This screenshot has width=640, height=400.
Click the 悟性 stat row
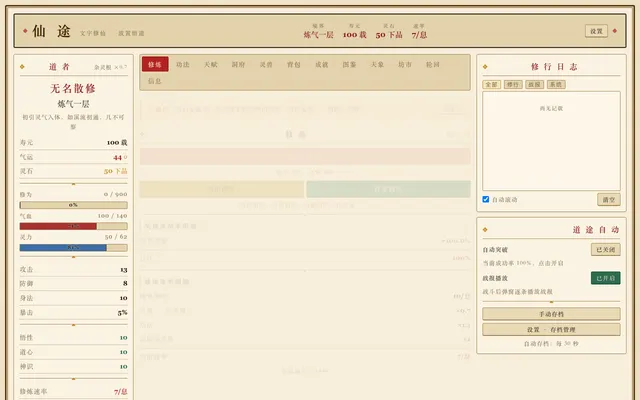(x=73, y=338)
